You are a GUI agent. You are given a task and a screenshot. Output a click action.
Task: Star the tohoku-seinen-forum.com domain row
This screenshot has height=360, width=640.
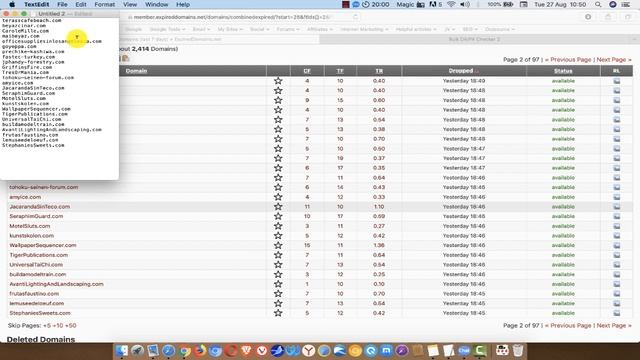tap(278, 187)
